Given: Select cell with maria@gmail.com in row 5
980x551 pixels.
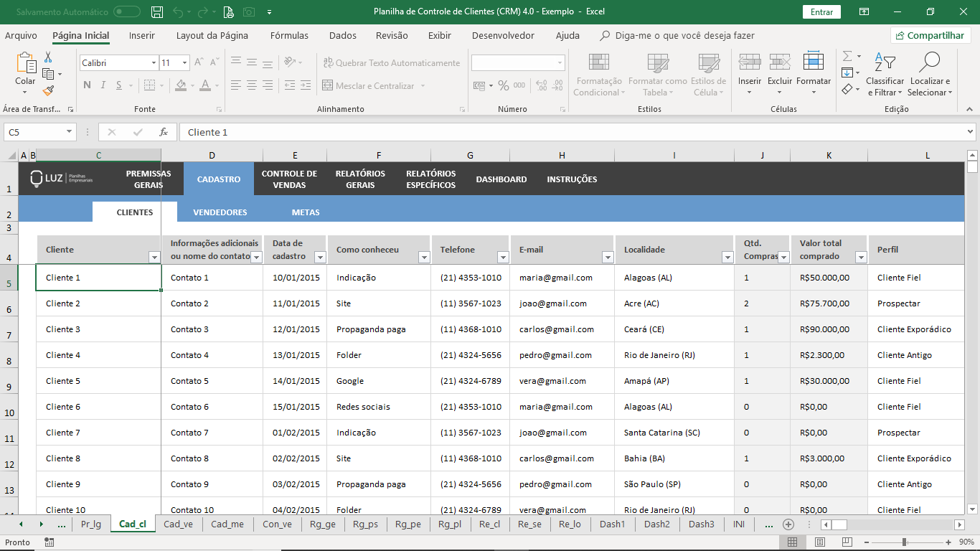Looking at the screenshot, I should point(562,278).
